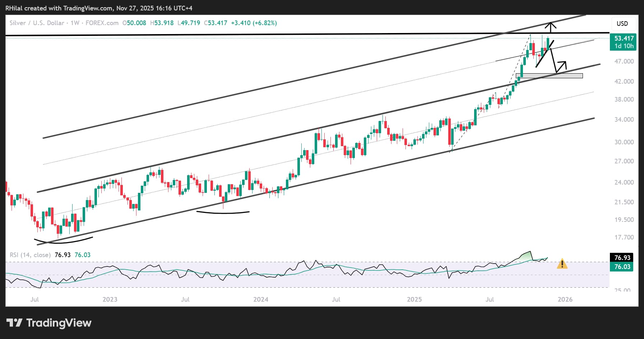Click the bounce arrow pointing up near 47.000
Image resolution: width=644 pixels, height=339 pixels.
(562, 66)
